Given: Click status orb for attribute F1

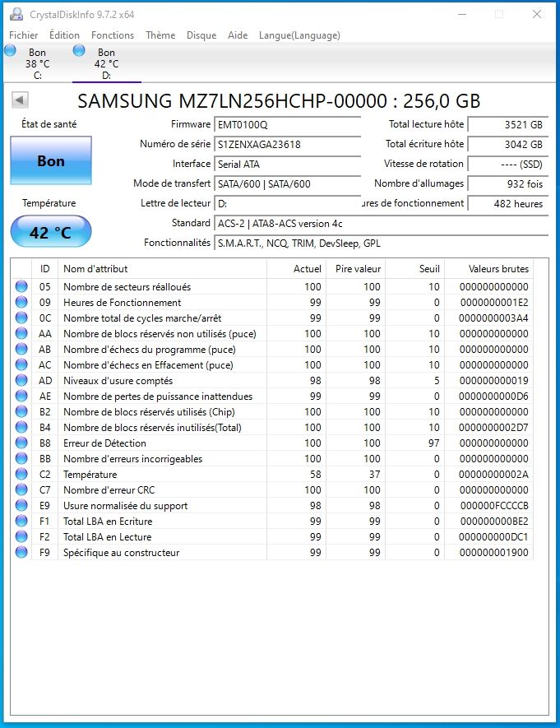Looking at the screenshot, I should coord(21,521).
